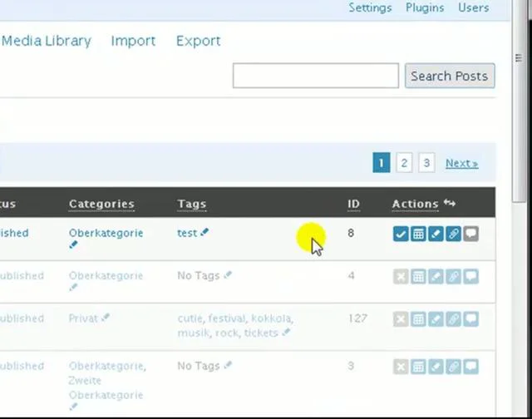Click the Actions column header
Image resolution: width=532 pixels, height=419 pixels.
coord(416,204)
